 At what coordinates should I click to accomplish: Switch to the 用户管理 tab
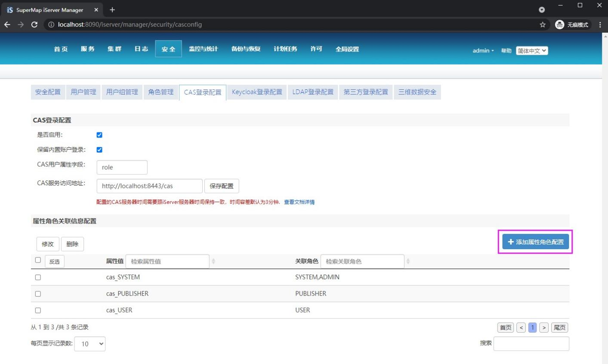[x=83, y=92]
